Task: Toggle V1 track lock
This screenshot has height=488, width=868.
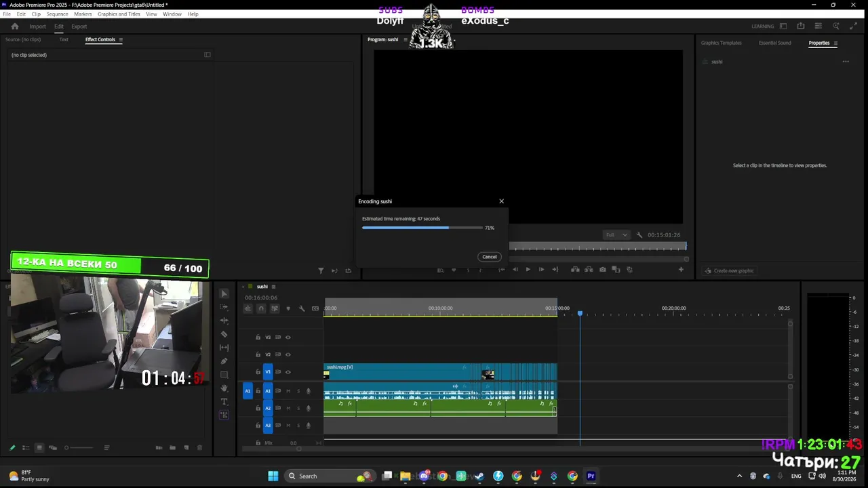Action: 258,372
